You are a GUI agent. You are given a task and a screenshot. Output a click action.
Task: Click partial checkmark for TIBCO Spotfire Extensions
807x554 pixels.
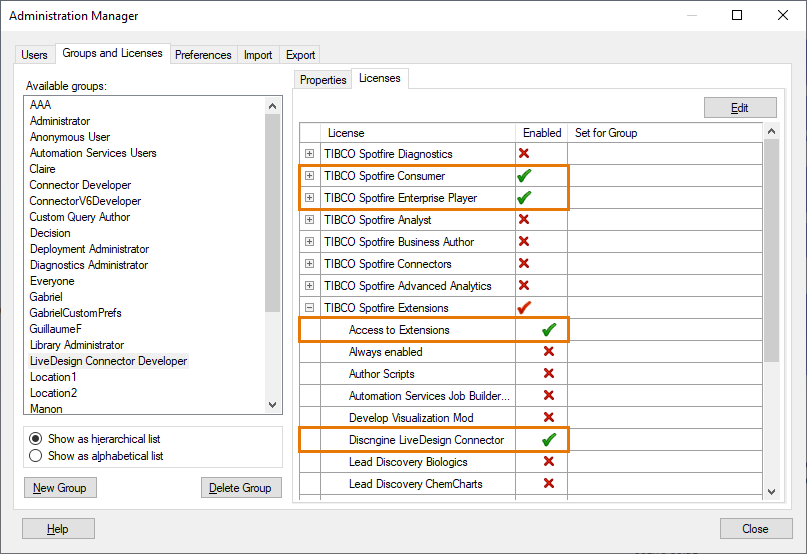pos(524,307)
